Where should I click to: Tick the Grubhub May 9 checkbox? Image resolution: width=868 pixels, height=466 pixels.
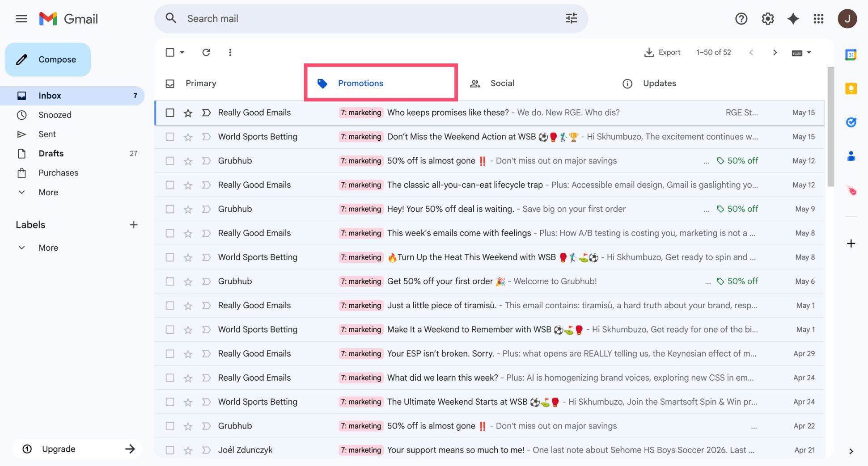point(170,209)
